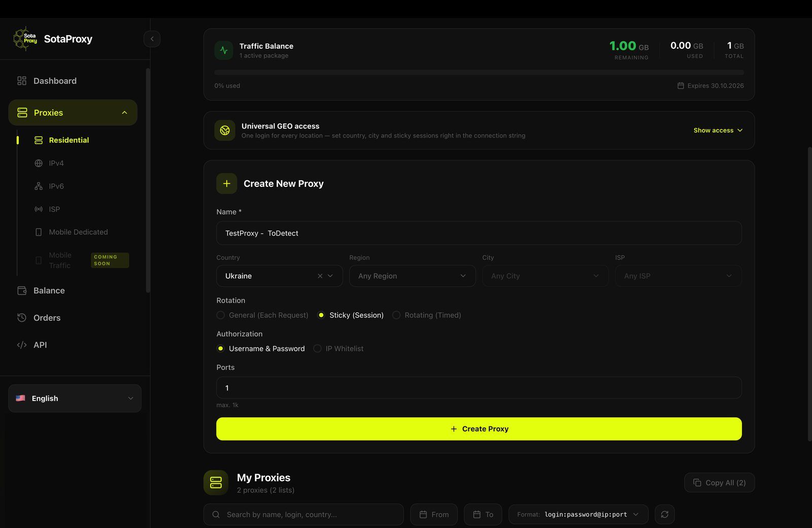This screenshot has width=812, height=528.
Task: Open the Any City dropdown
Action: (x=545, y=276)
